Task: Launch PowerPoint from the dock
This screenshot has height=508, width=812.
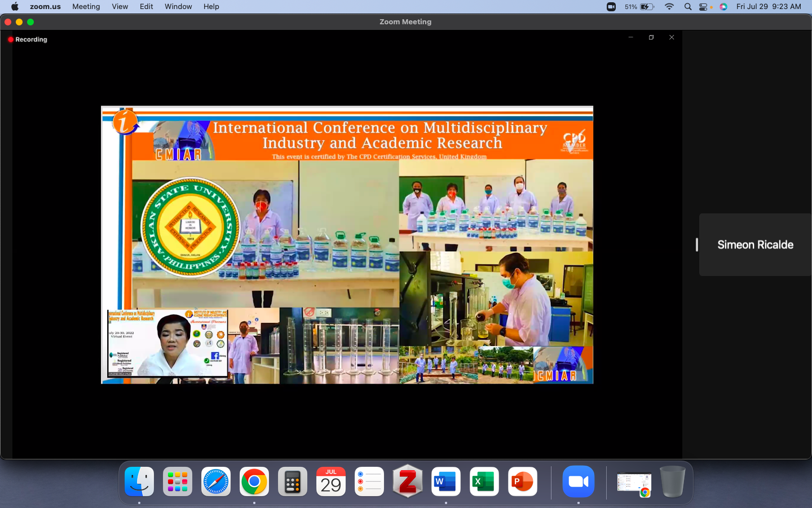Action: (x=522, y=481)
